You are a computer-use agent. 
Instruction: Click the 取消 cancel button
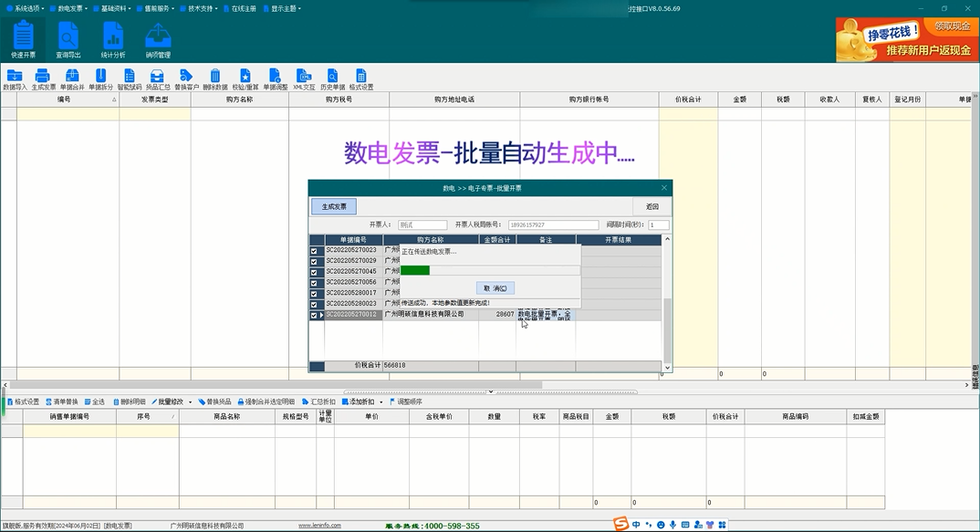click(x=495, y=288)
